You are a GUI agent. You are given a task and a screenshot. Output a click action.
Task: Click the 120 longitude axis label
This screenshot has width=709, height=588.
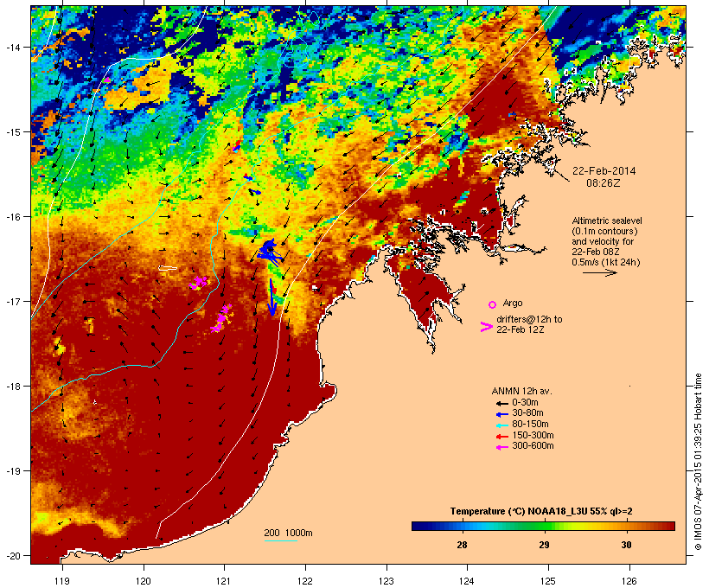(144, 581)
